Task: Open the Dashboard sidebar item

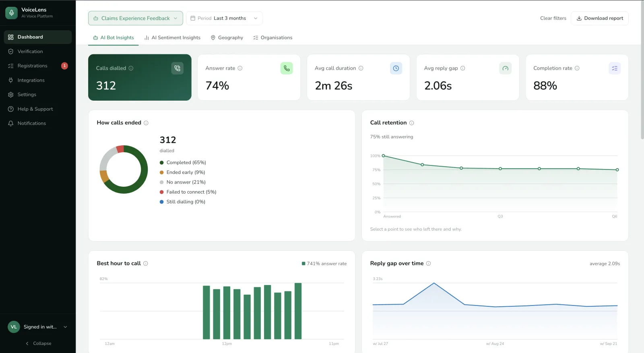Action: click(38, 37)
